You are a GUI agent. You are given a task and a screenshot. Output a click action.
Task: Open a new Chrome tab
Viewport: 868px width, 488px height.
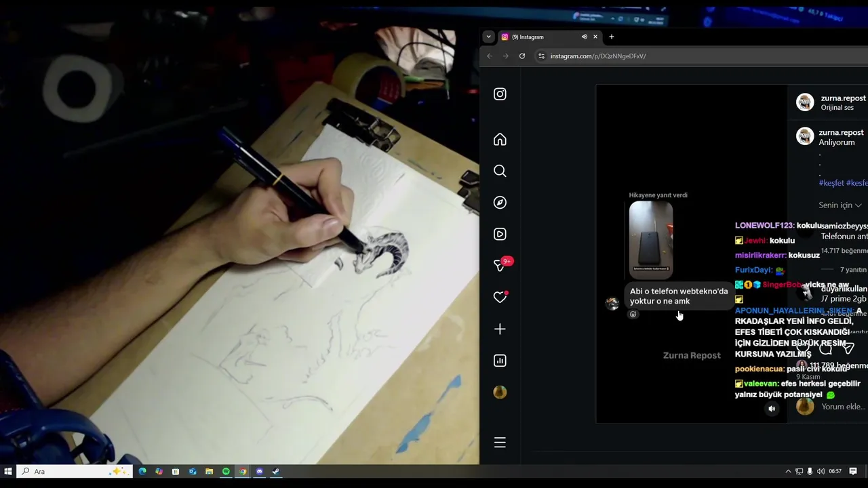coord(612,37)
